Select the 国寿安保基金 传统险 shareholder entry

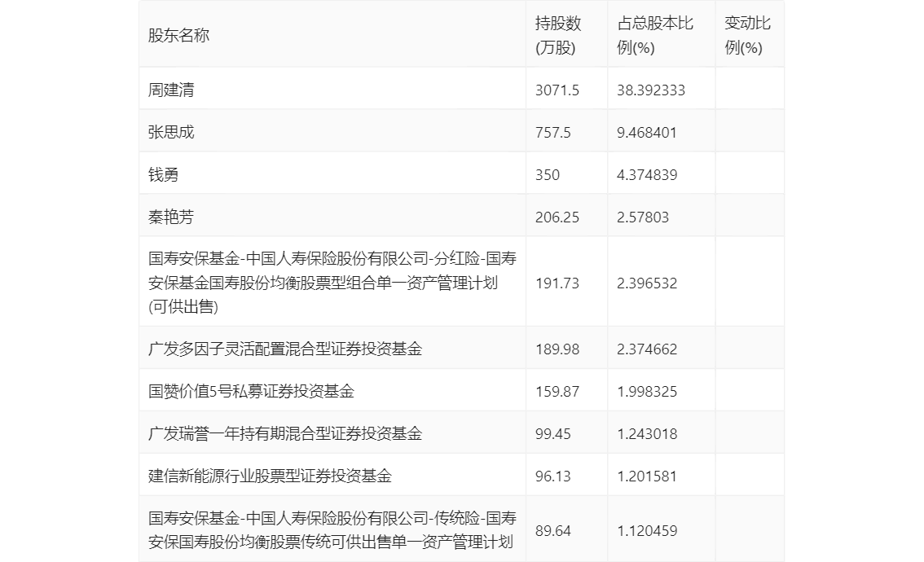point(332,530)
